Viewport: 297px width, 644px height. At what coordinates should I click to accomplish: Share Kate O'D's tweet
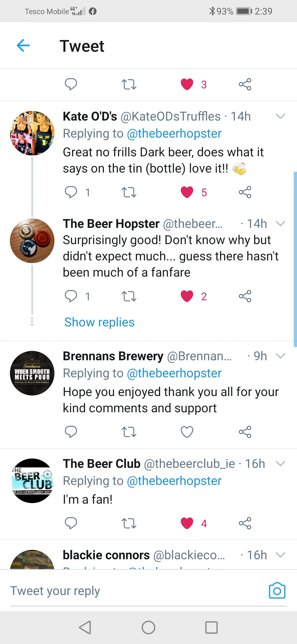[245, 192]
